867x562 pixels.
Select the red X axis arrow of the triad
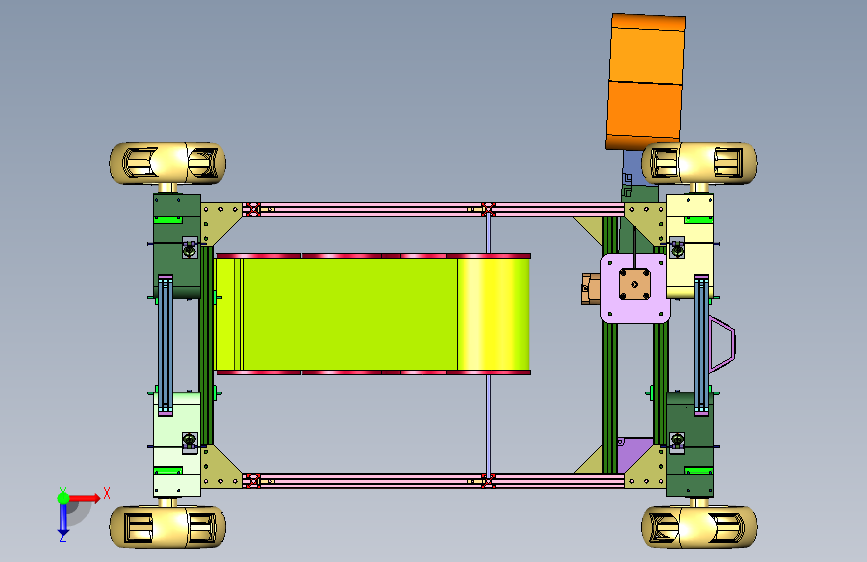point(86,498)
